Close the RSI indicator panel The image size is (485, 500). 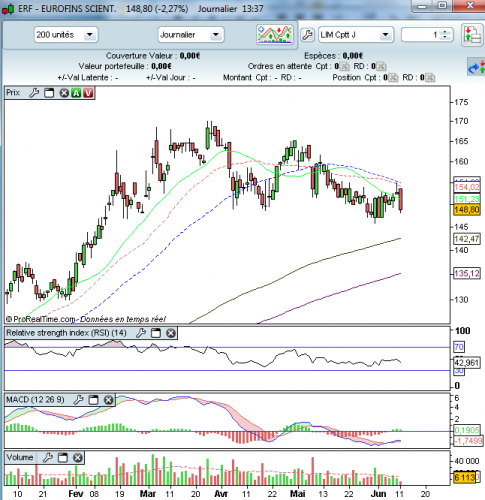coord(171,333)
